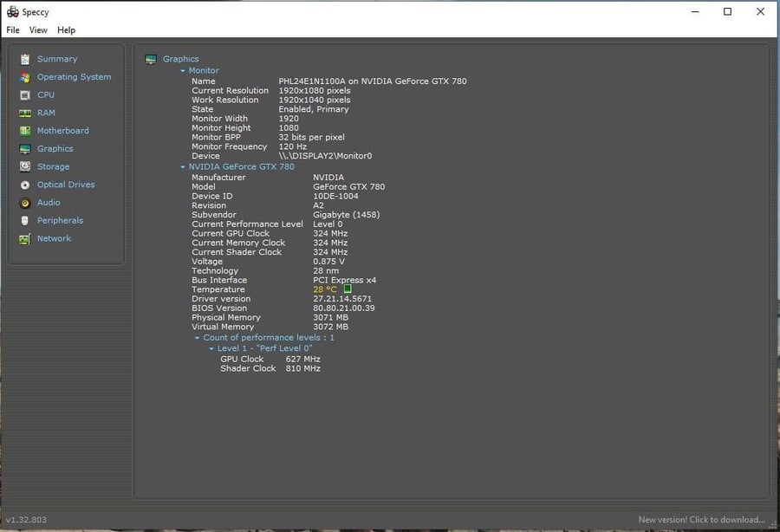The width and height of the screenshot is (780, 532).
Task: Click the v1.32.803 version label
Action: tap(26, 520)
